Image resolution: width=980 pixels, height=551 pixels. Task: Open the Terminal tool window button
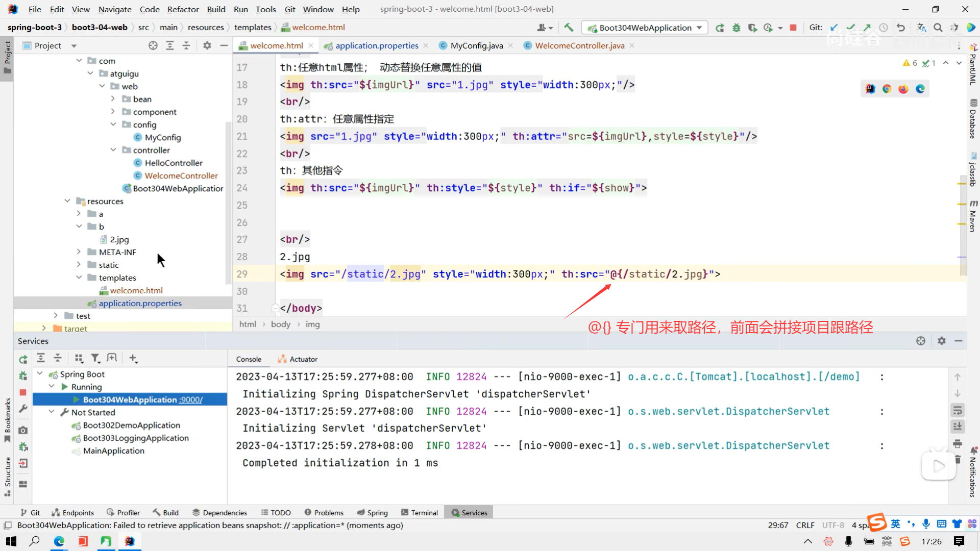[420, 513]
